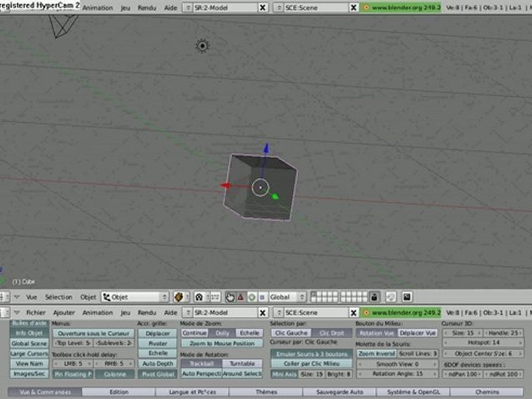Click the blender.org 249.2 logo icon in lower header
This screenshot has width=532, height=399.
pos(366,313)
